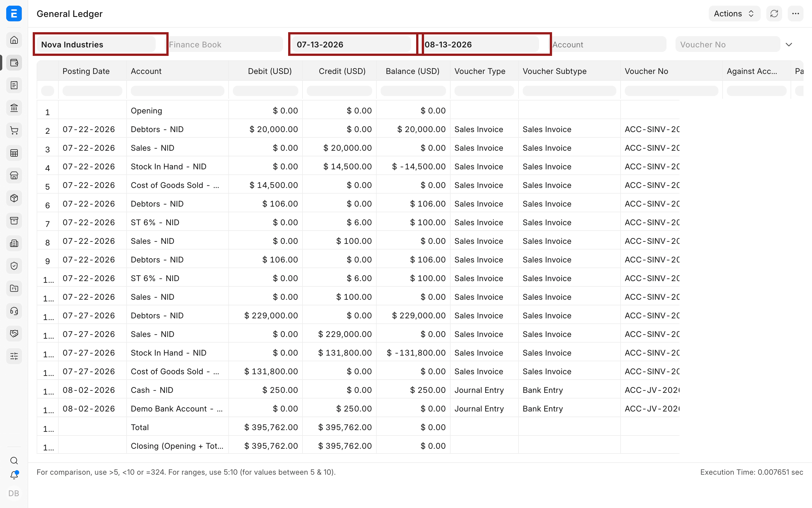Select the Cash - NID account cell
This screenshot has width=812, height=508.
(178, 390)
